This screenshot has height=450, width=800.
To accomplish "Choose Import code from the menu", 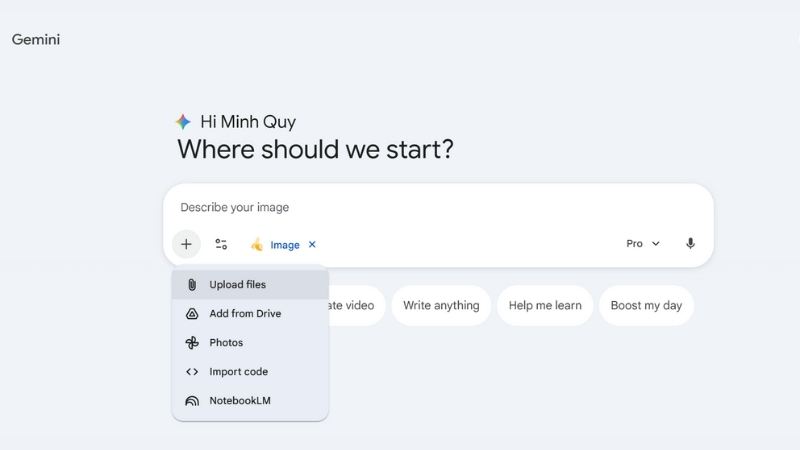I will pos(238,372).
